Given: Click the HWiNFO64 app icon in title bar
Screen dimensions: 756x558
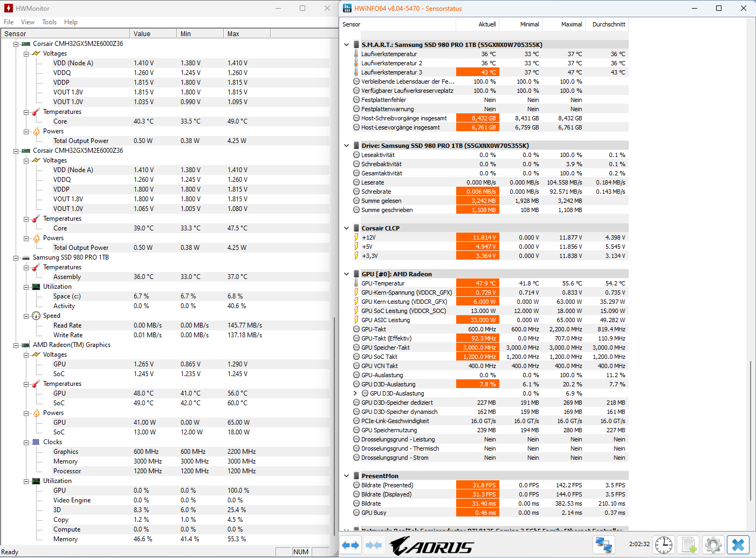Looking at the screenshot, I should click(x=347, y=8).
